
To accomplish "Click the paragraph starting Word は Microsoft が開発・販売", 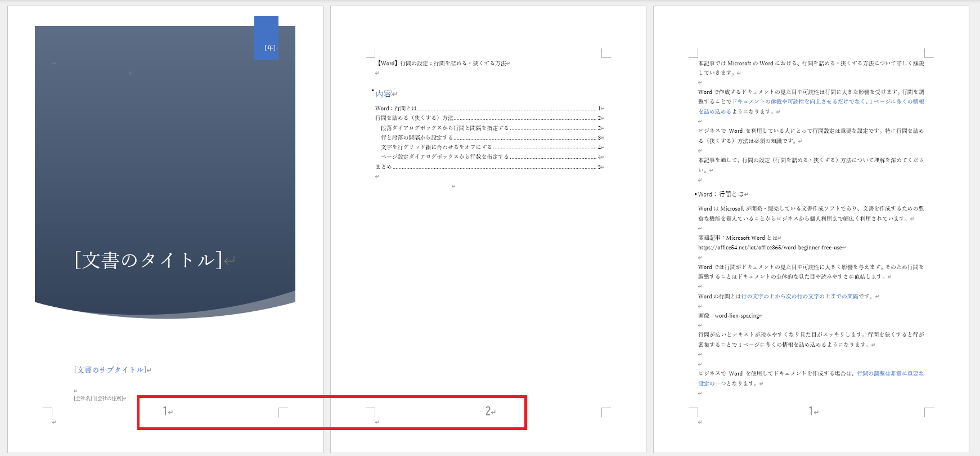I will [x=811, y=213].
